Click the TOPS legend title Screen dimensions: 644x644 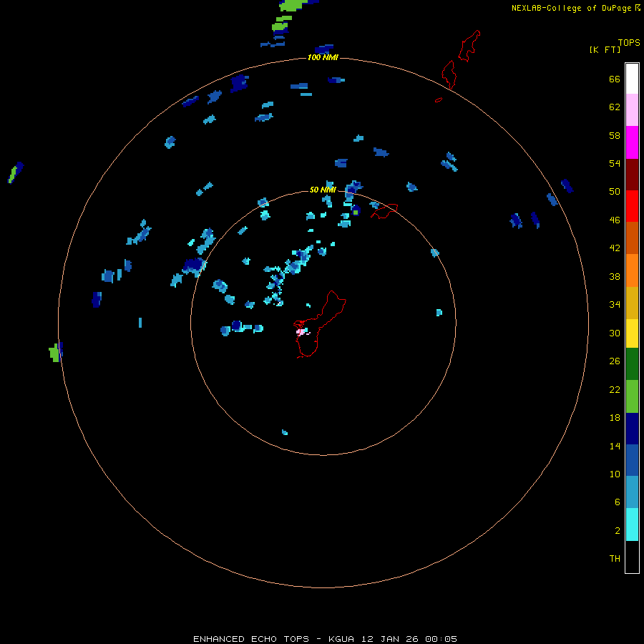pyautogui.click(x=629, y=43)
